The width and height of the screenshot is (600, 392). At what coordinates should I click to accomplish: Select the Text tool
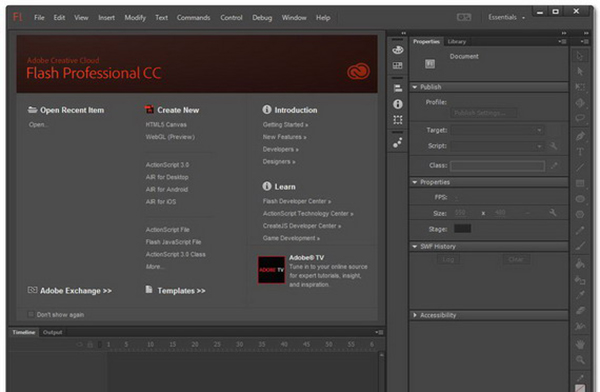click(580, 152)
